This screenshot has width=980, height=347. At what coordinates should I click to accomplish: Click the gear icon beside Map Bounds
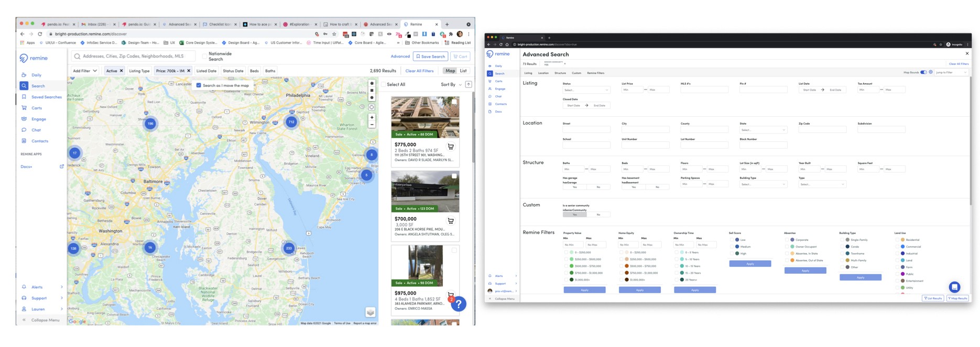coord(931,72)
